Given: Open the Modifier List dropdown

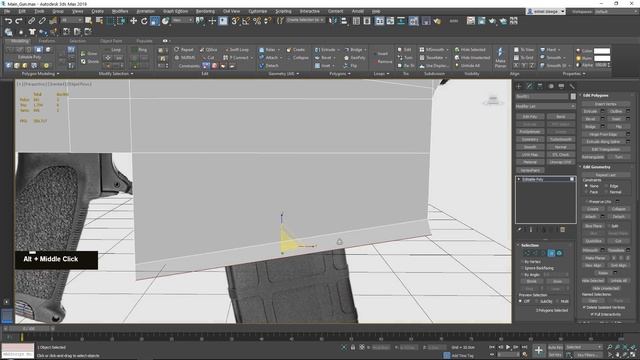Looking at the screenshot, I should (x=545, y=106).
